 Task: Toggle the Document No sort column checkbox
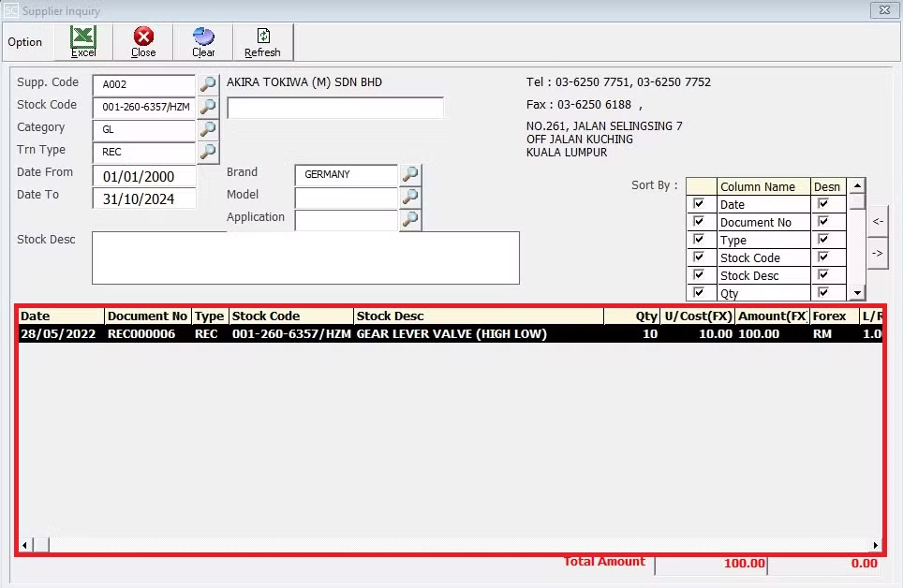coord(699,222)
